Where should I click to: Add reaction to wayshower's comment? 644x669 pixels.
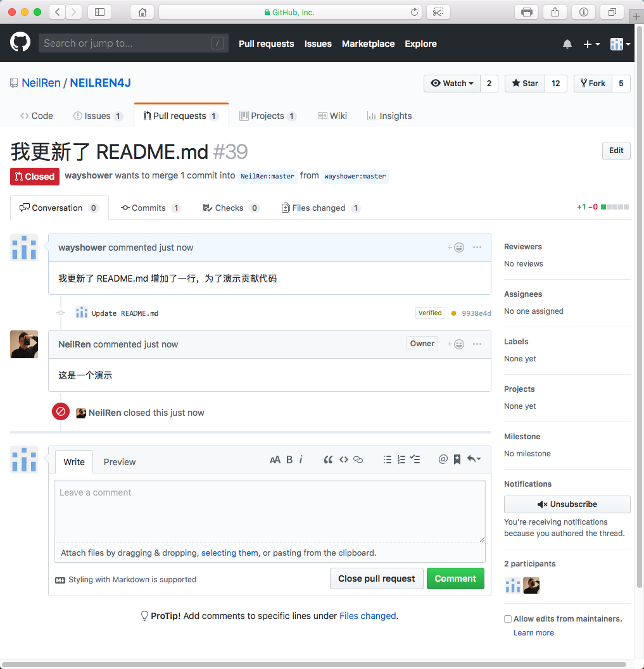click(x=456, y=247)
